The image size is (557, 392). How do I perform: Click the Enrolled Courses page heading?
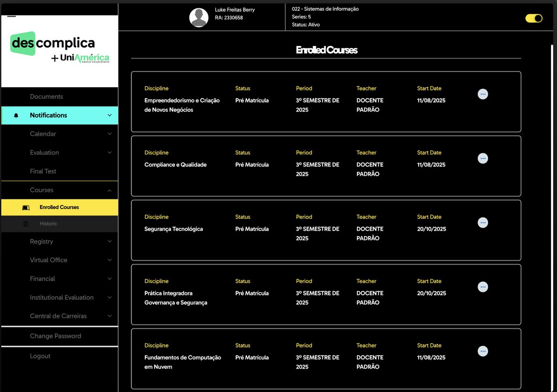[326, 50]
